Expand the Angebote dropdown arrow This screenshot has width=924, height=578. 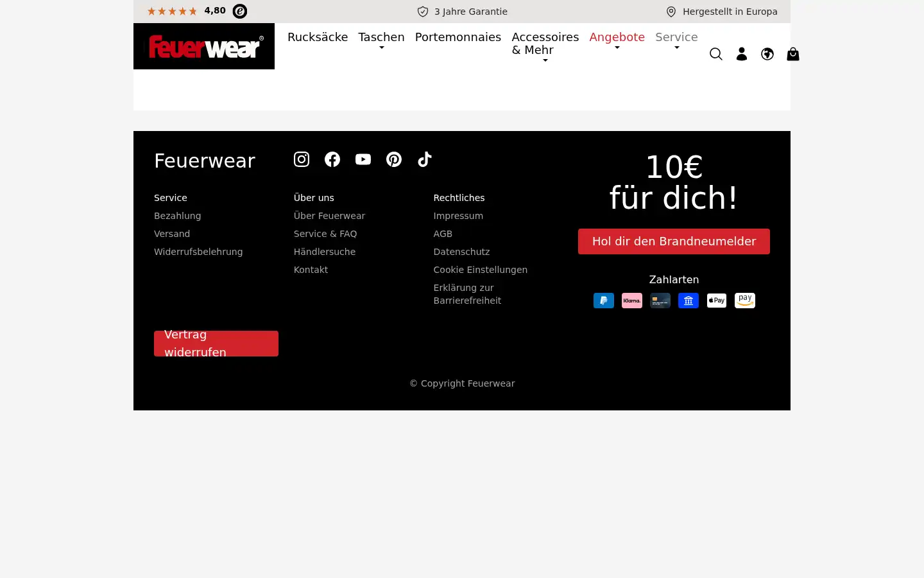point(617,48)
